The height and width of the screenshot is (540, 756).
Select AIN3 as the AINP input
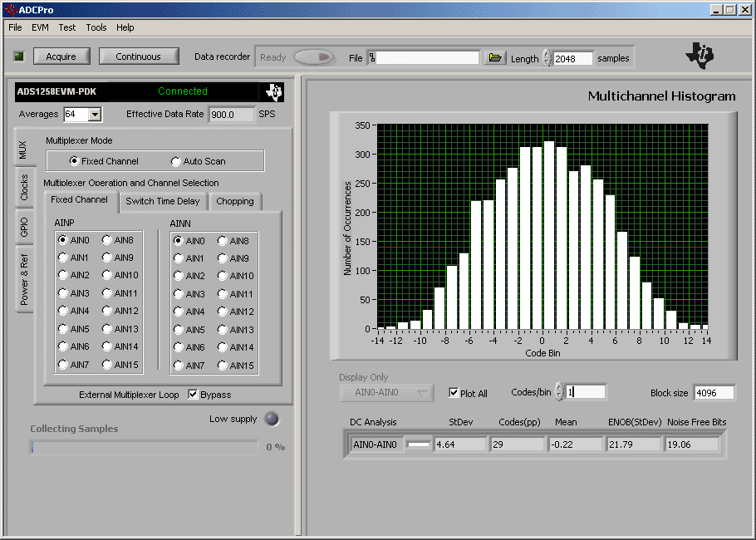(64, 292)
